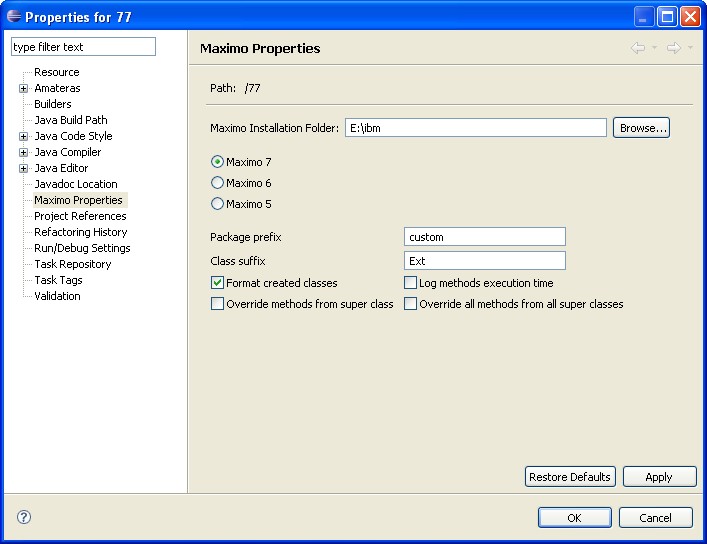This screenshot has height=544, width=707.
Task: Expand the Java Compiler tree node
Action: coord(23,152)
